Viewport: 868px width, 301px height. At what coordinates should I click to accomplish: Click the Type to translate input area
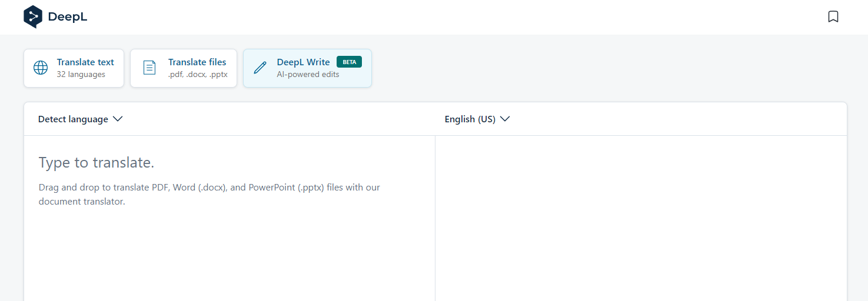tap(230, 219)
